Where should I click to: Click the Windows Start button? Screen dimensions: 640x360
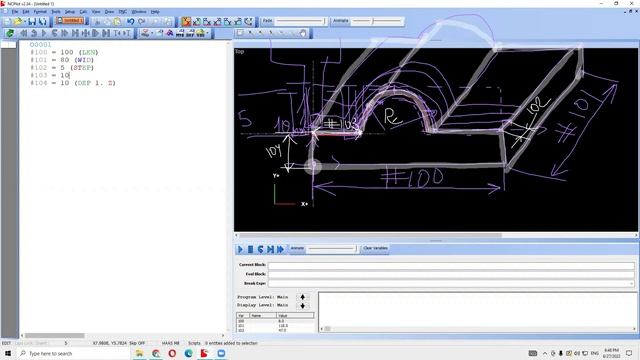tap(8, 353)
